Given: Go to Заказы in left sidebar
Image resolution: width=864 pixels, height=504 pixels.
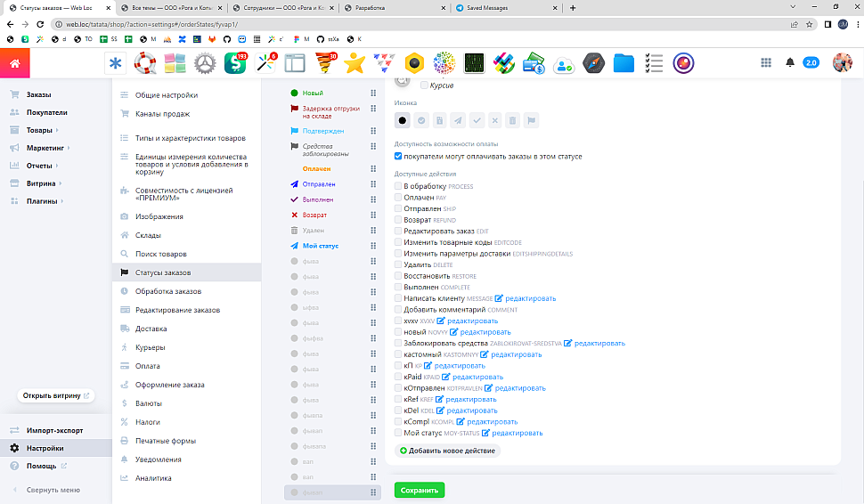Looking at the screenshot, I should coord(38,94).
